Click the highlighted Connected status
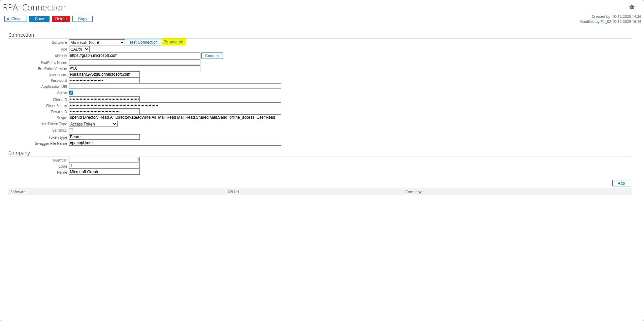644x321 pixels. (174, 42)
